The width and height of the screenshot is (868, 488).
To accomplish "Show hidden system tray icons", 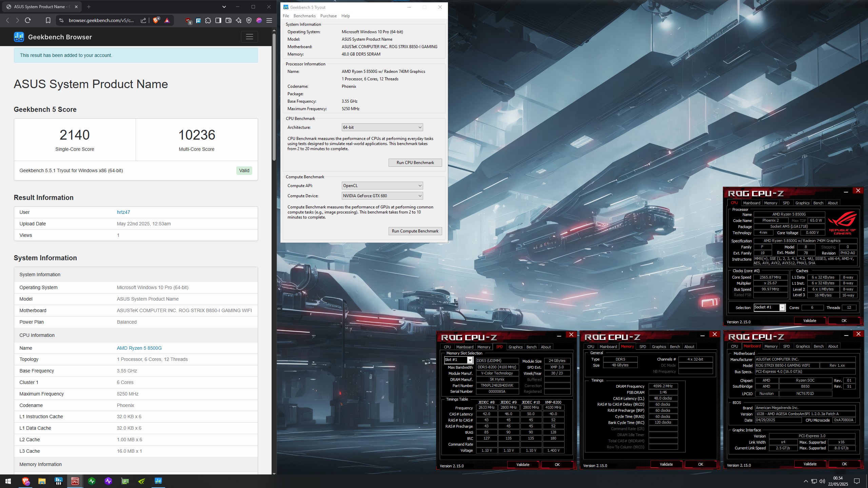I will coord(806,481).
